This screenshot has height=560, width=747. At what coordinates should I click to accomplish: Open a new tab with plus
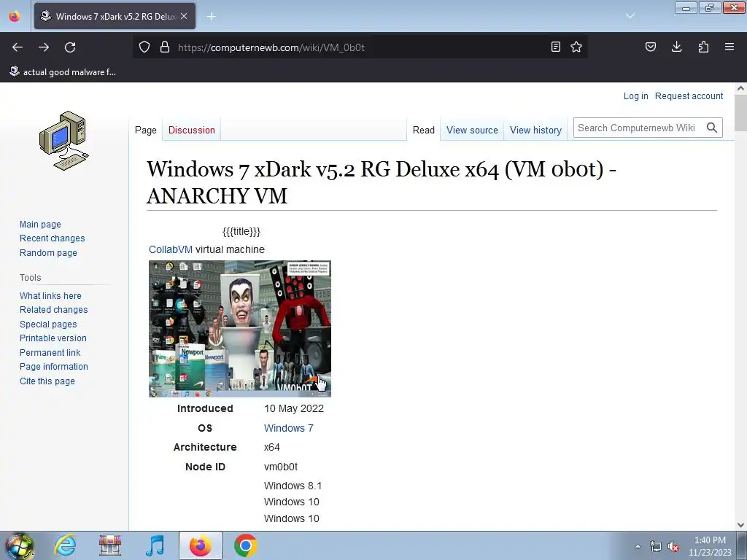(211, 17)
